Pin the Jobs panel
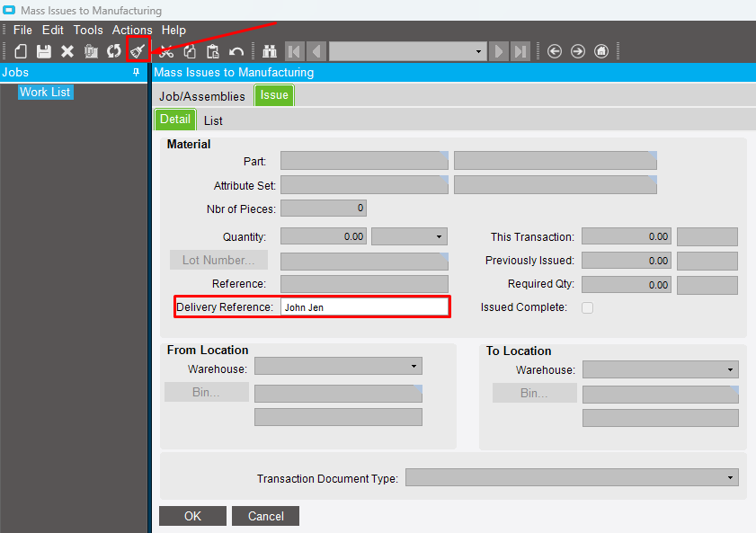This screenshot has height=533, width=756. click(x=137, y=72)
